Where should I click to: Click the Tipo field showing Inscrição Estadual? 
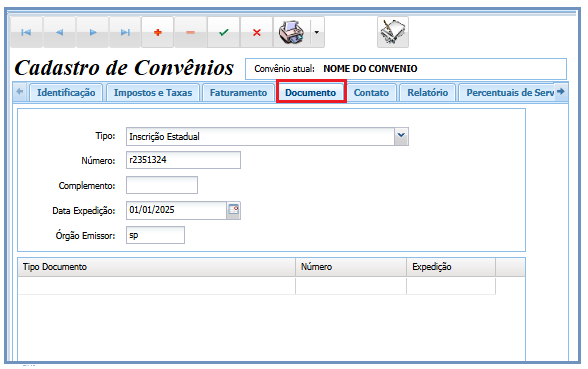tap(260, 136)
